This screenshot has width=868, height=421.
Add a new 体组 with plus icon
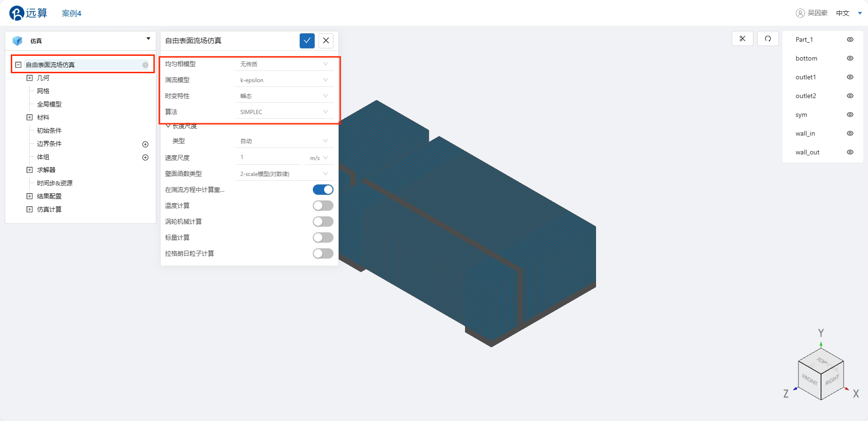146,157
